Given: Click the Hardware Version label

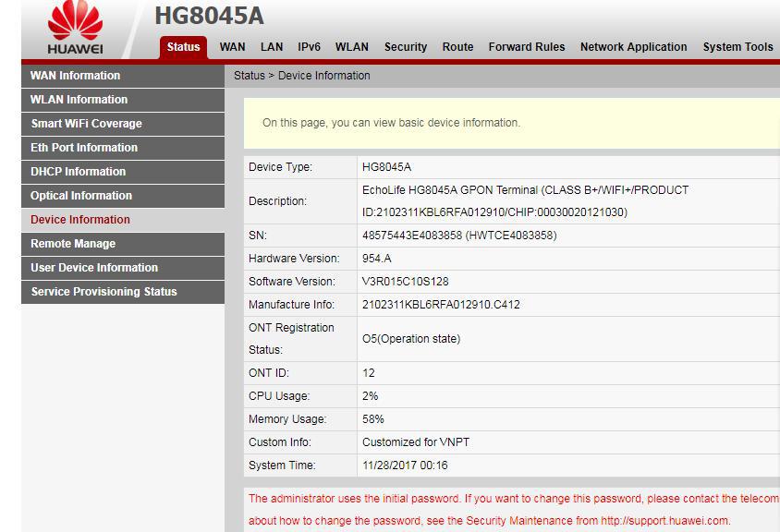Looking at the screenshot, I should click(294, 259).
